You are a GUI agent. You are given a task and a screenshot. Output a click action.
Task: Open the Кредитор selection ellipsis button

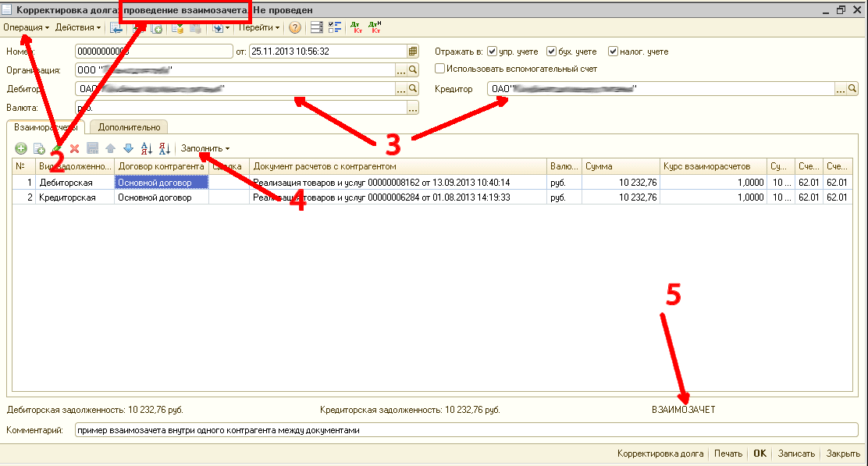pyautogui.click(x=841, y=88)
